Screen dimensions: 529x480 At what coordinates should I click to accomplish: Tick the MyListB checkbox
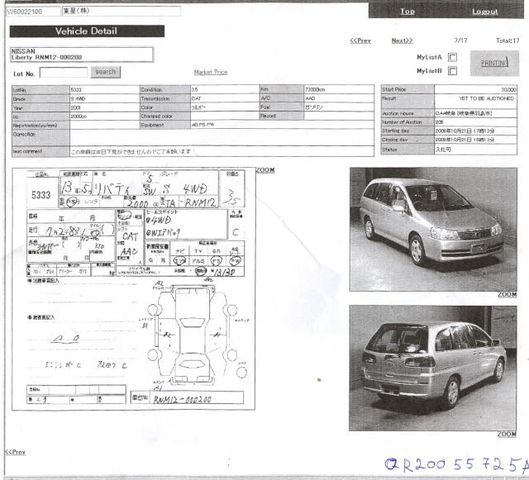point(452,70)
